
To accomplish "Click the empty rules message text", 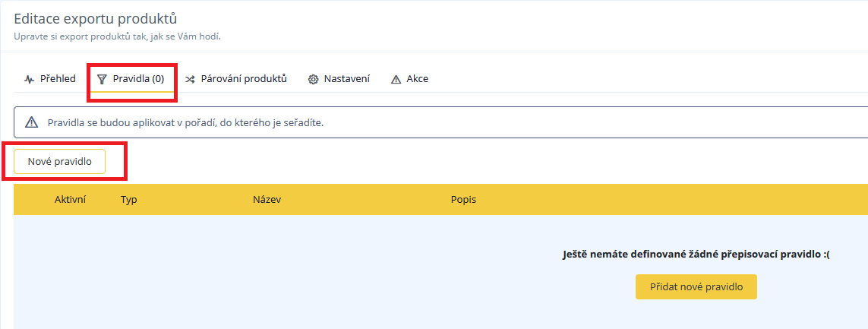I will click(x=696, y=255).
